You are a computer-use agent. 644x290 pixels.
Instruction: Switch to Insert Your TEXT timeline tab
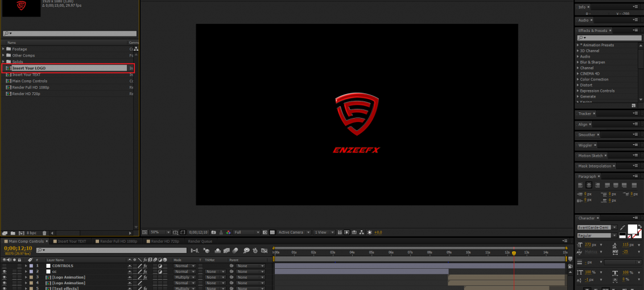(72, 242)
